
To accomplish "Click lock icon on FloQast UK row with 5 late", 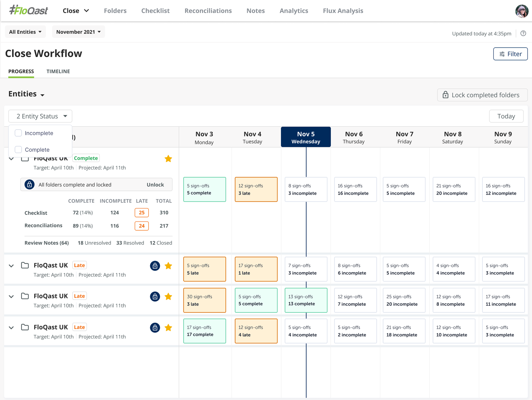I will (155, 266).
